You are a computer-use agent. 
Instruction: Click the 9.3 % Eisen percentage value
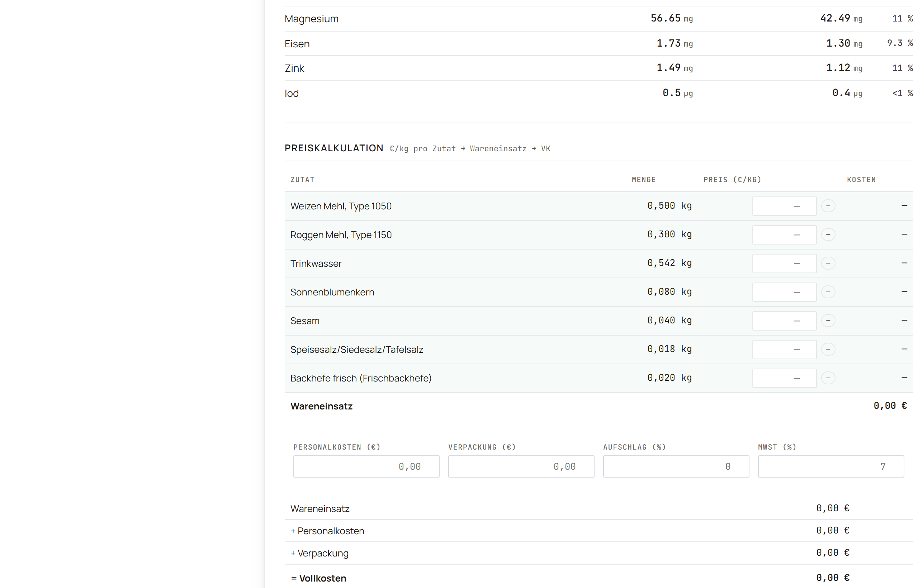click(899, 43)
